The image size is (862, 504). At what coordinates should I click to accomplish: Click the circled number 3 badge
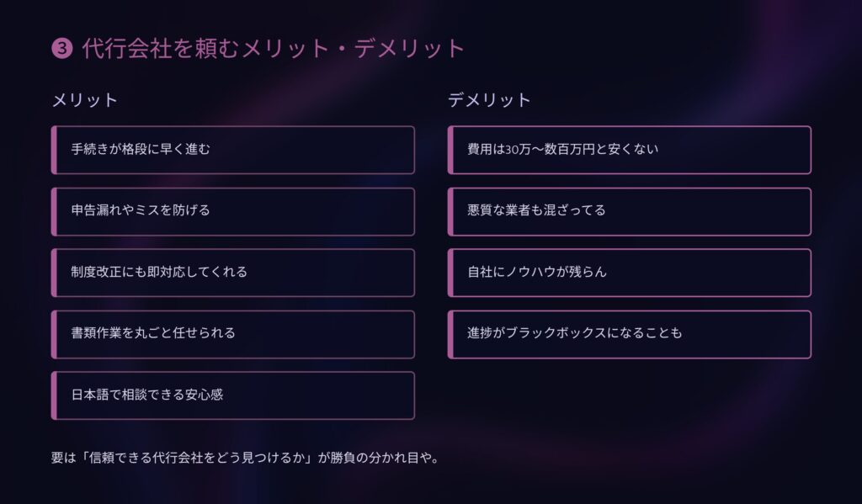62,48
